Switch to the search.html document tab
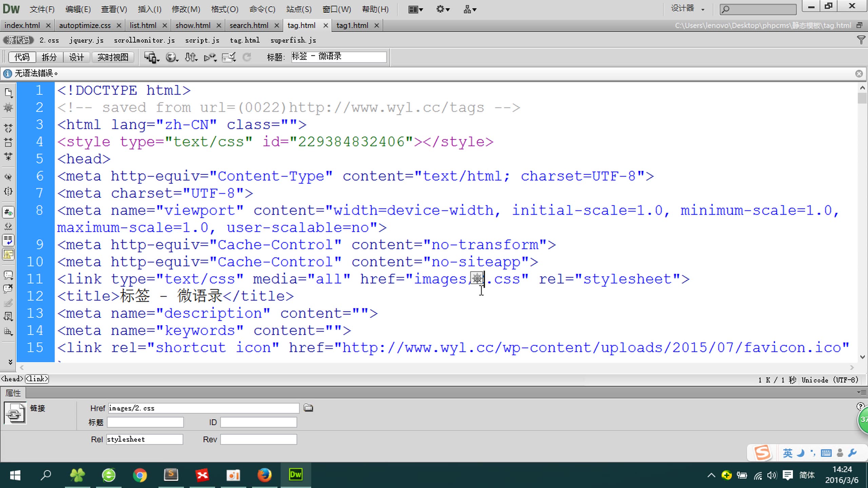This screenshot has width=868, height=488. (249, 25)
